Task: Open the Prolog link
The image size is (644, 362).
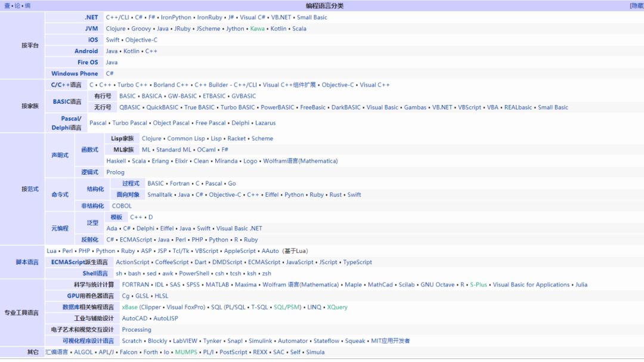Action: coord(116,172)
